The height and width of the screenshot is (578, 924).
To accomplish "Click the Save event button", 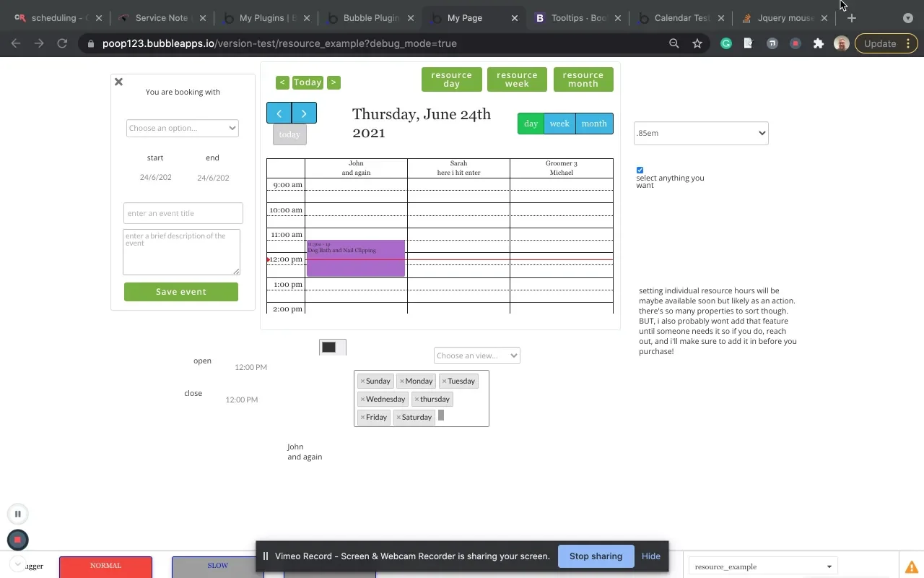I will coord(181,292).
